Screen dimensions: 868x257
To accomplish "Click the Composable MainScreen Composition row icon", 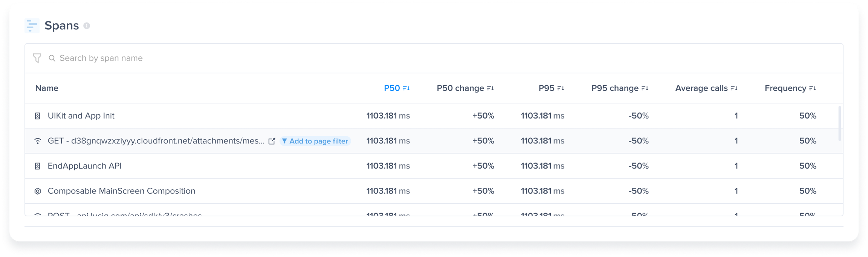I will coord(38,191).
